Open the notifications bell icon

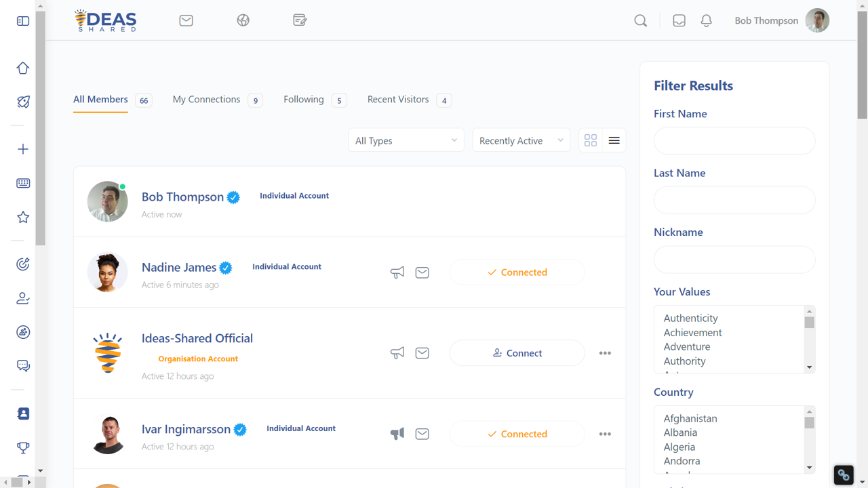706,21
